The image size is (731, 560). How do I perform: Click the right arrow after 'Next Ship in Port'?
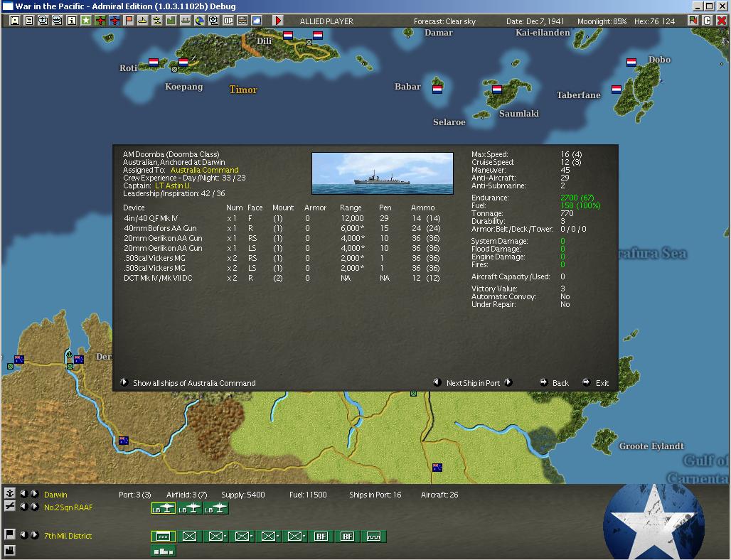click(x=508, y=382)
